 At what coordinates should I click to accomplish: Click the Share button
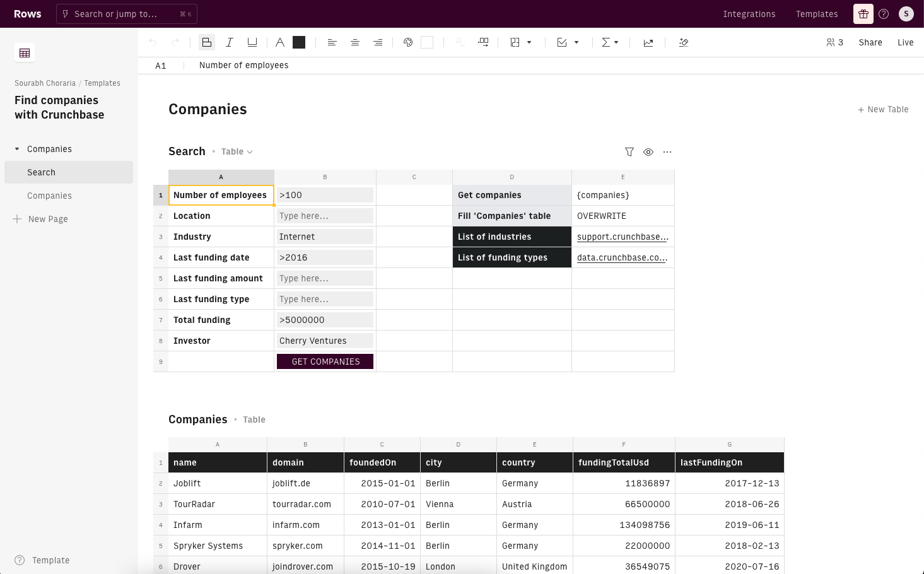870,42
